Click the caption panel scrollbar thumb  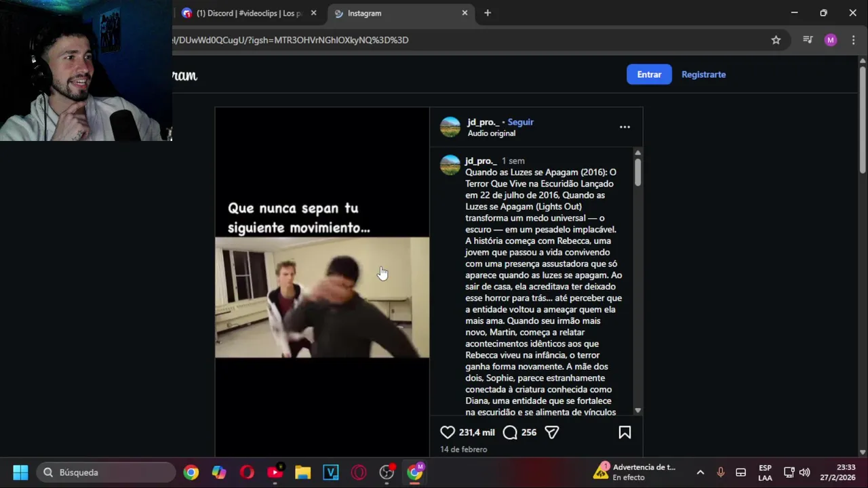click(x=638, y=172)
